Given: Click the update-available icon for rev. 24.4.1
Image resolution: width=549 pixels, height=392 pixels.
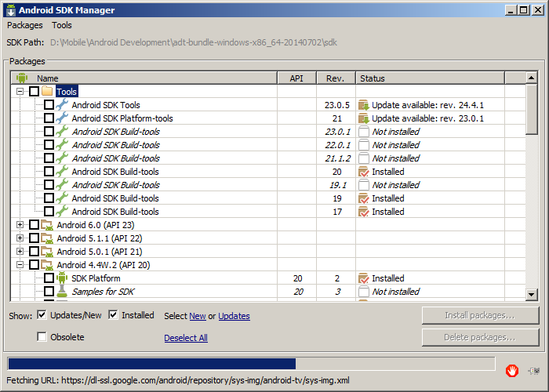Looking at the screenshot, I should [x=364, y=105].
